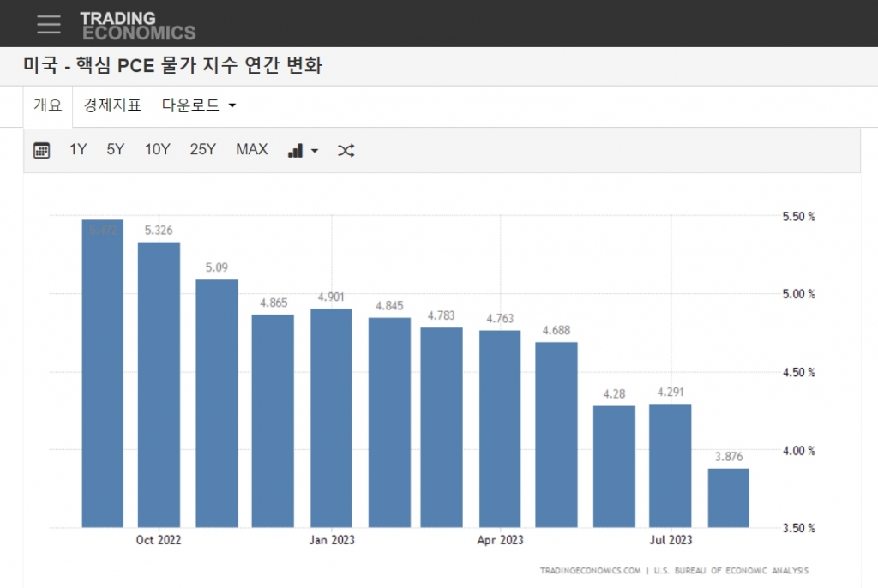
Task: Show MAX historical data range
Action: tap(251, 150)
